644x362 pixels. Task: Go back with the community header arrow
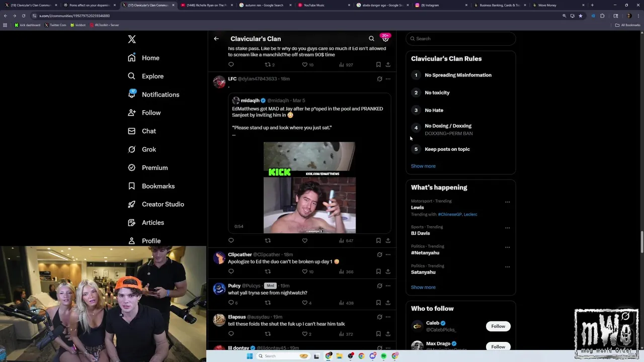coord(216,39)
